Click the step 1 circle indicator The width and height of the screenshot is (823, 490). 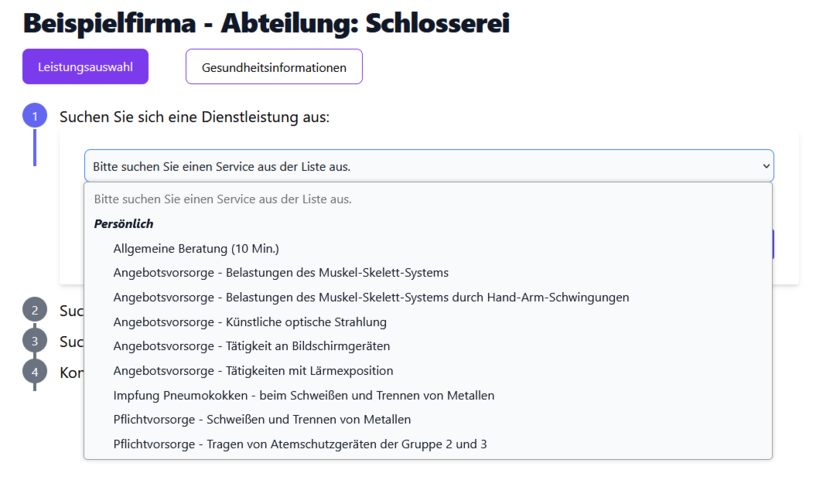point(34,116)
